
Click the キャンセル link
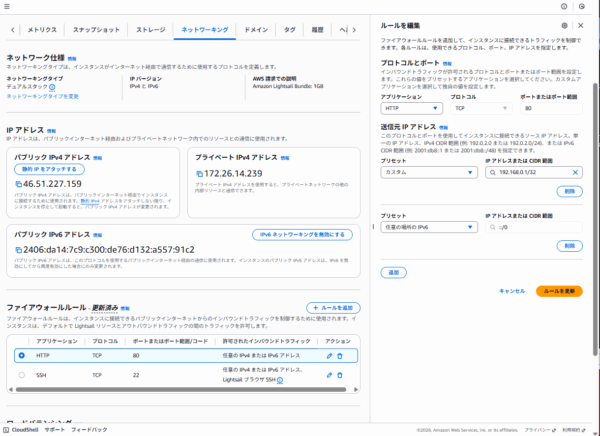coord(512,291)
